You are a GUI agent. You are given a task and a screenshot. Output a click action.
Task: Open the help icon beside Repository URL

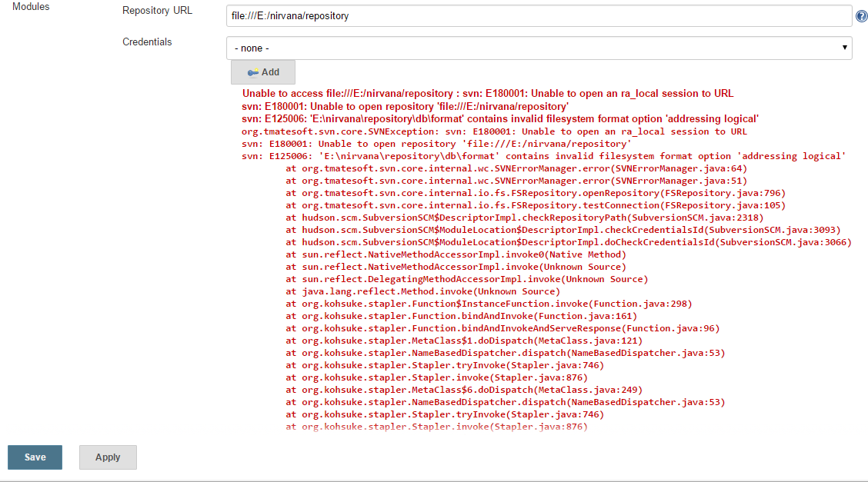[x=861, y=15]
